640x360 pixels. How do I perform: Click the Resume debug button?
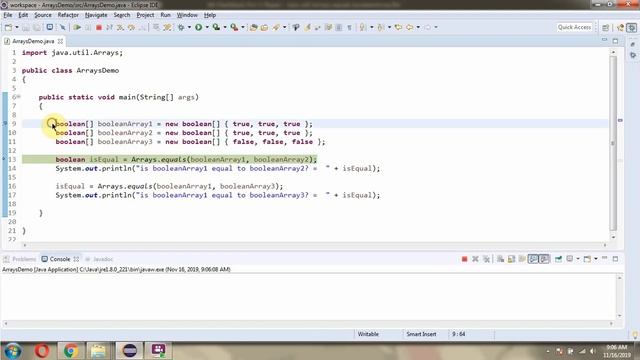point(77,27)
